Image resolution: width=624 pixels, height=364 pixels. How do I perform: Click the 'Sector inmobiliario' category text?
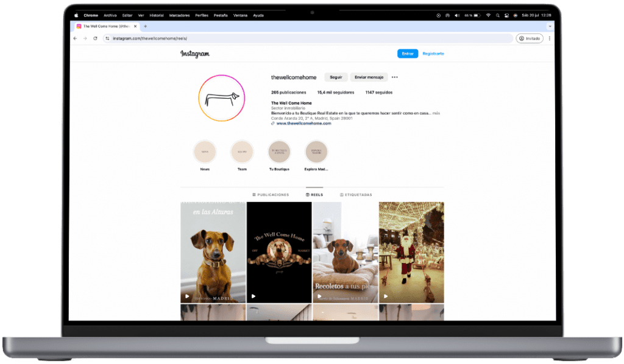(288, 108)
